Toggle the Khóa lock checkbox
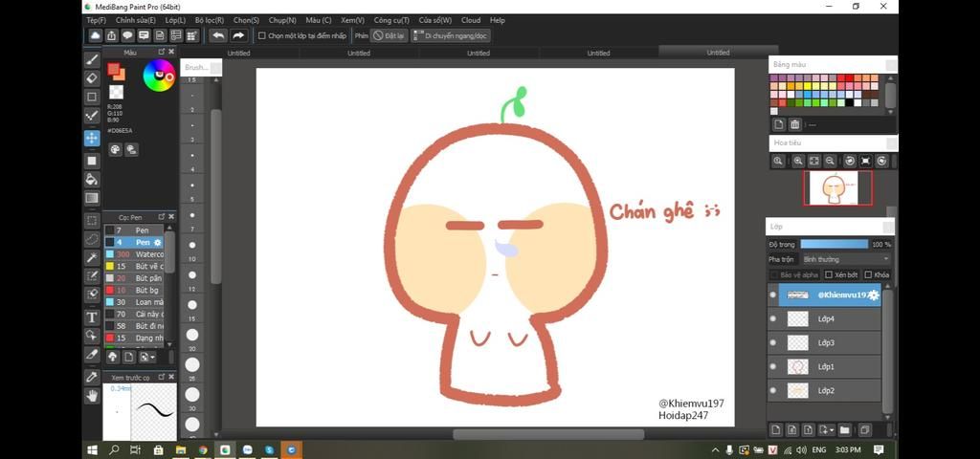 tap(868, 274)
